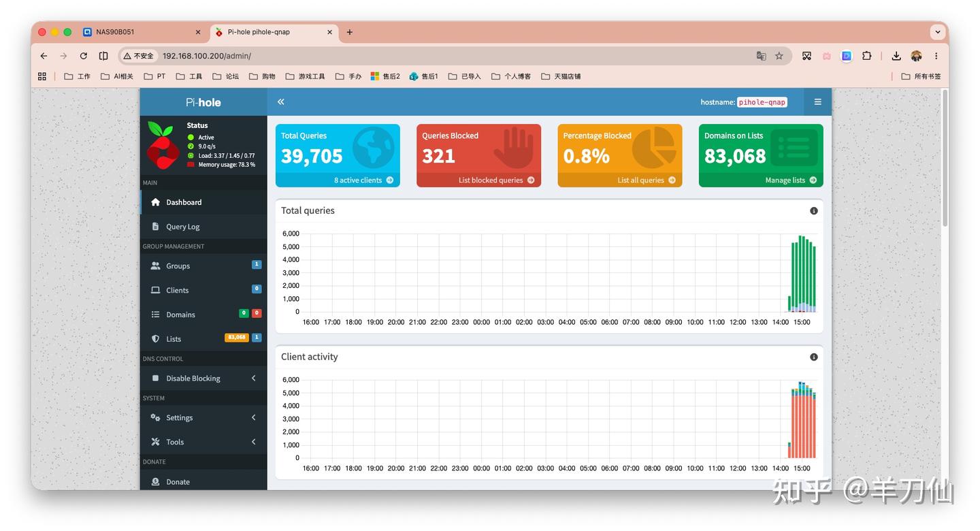This screenshot has width=980, height=531.
Task: Open the browser extensions puzzle icon
Action: coord(866,56)
